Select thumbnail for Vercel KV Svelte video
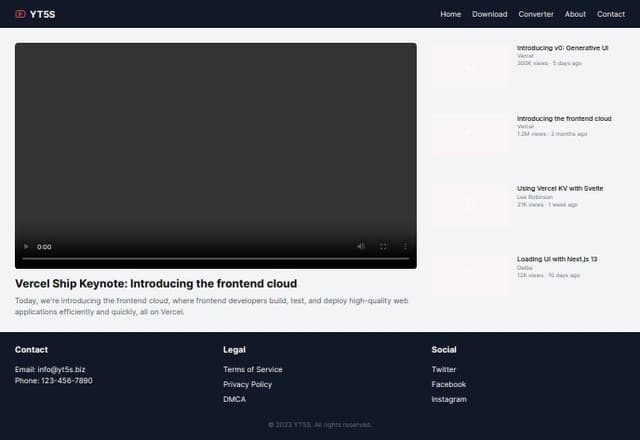 pyautogui.click(x=471, y=205)
